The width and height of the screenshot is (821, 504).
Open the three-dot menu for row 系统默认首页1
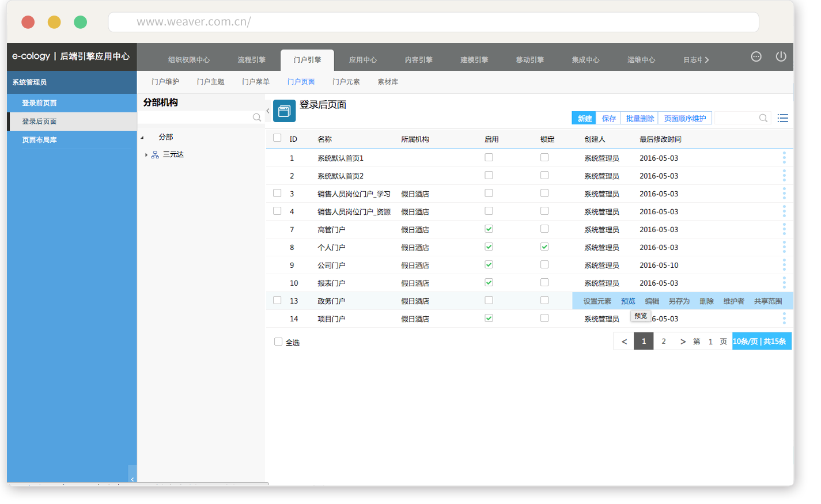[x=784, y=158]
